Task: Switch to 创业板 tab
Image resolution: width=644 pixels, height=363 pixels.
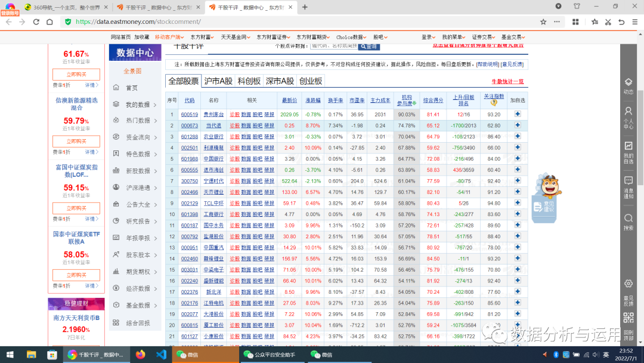Action: [311, 81]
